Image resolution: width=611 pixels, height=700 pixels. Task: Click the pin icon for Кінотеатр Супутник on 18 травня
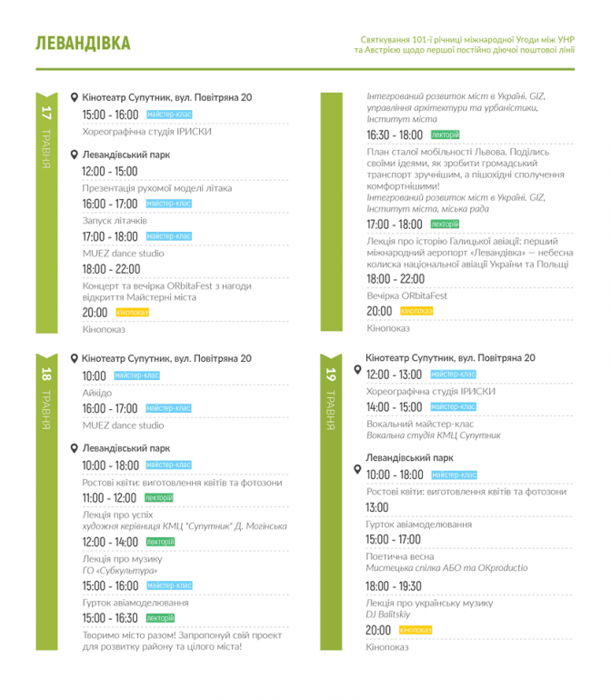pyautogui.click(x=75, y=359)
